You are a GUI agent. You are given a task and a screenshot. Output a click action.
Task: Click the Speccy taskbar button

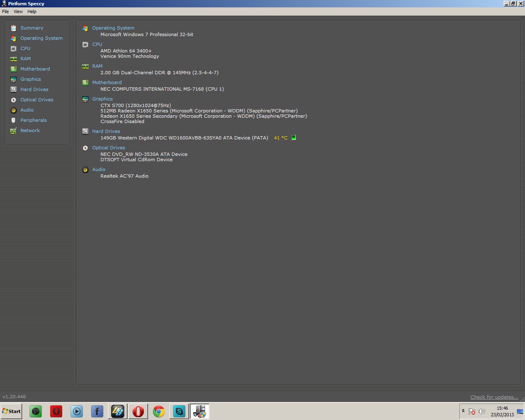point(200,411)
